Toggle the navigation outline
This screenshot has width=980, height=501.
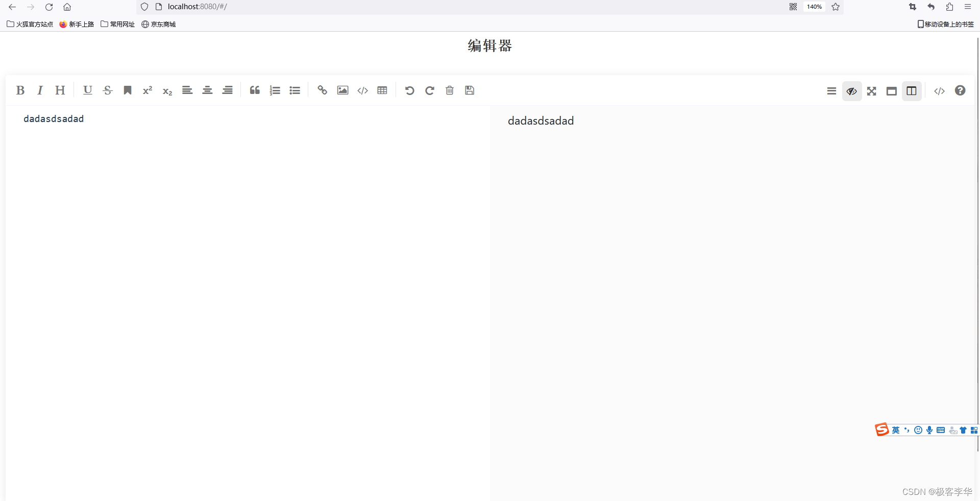(831, 91)
